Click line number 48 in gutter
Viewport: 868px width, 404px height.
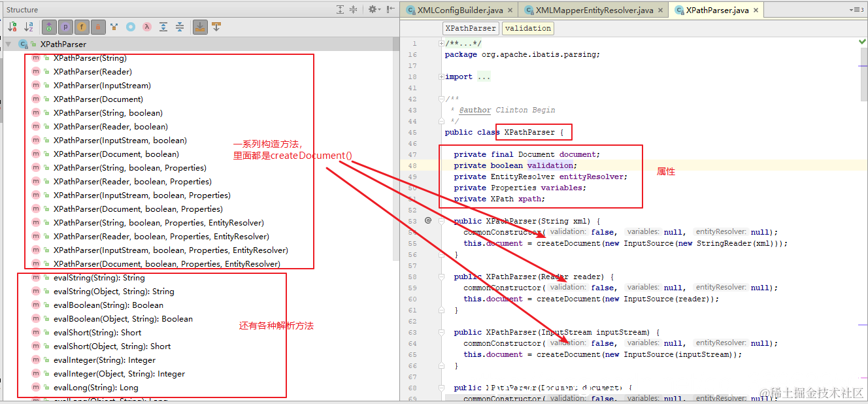[x=412, y=165]
